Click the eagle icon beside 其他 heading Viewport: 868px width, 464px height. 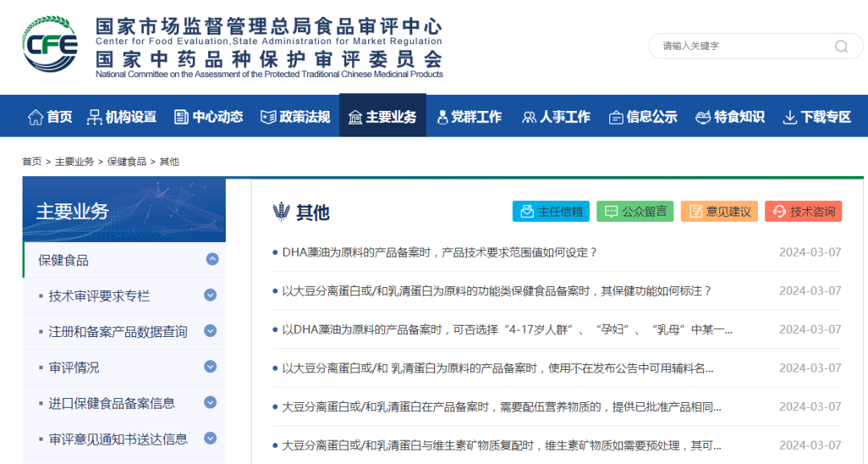[x=283, y=211]
